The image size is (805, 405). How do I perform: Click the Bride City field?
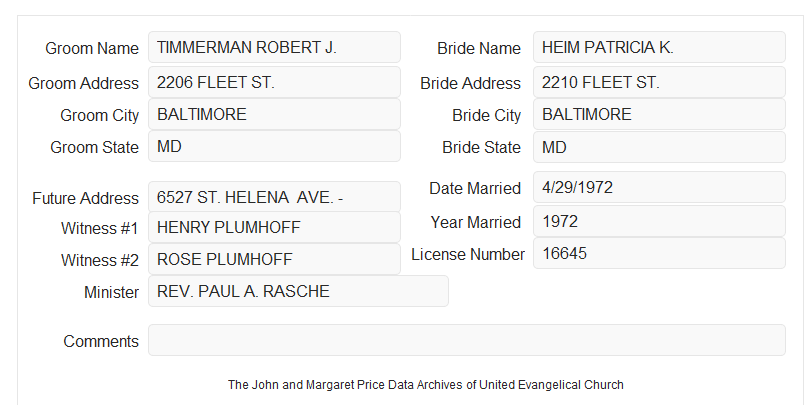coord(659,114)
